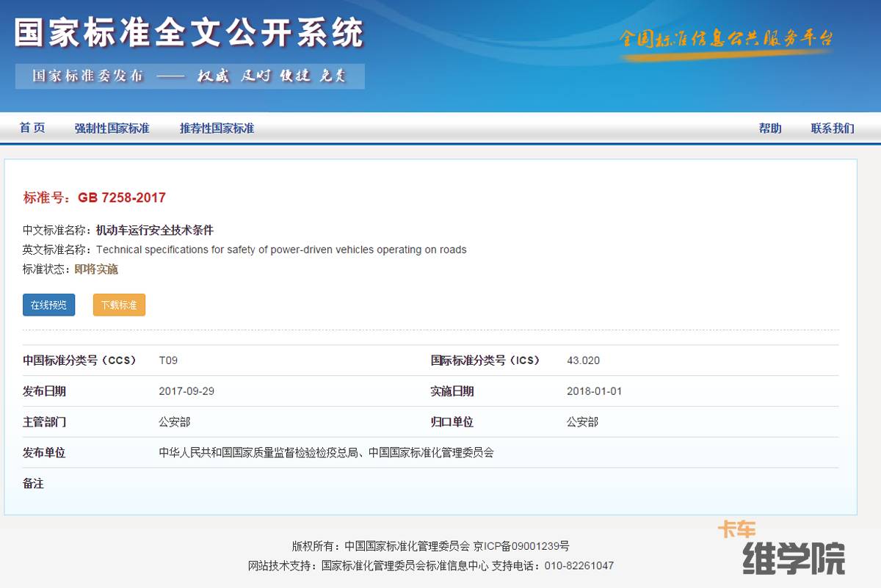Open the 帮助 page
The width and height of the screenshot is (881, 588).
point(770,128)
